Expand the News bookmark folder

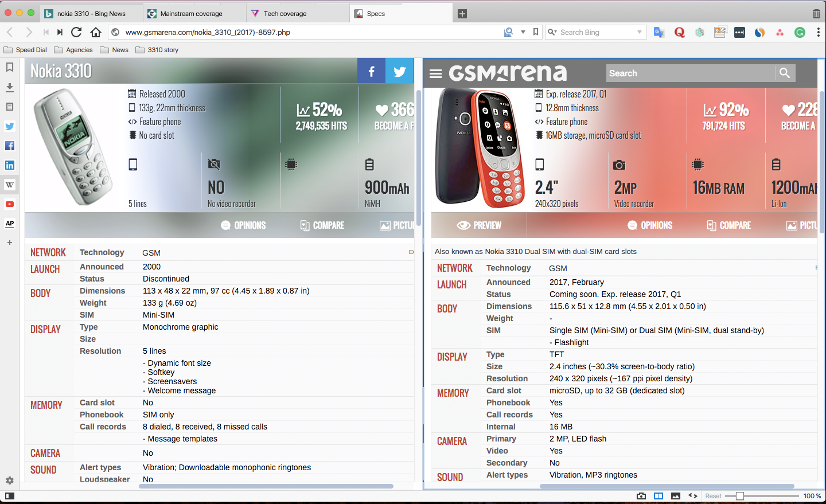coord(114,50)
